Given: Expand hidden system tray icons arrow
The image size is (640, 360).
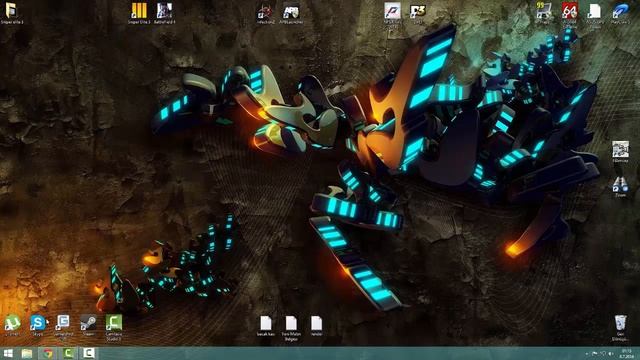Looking at the screenshot, I should point(587,354).
